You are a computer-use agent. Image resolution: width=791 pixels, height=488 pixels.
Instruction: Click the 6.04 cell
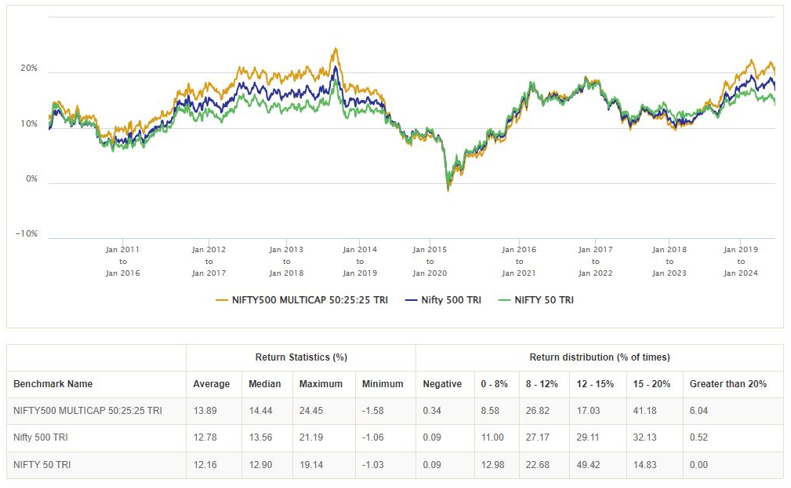click(699, 411)
